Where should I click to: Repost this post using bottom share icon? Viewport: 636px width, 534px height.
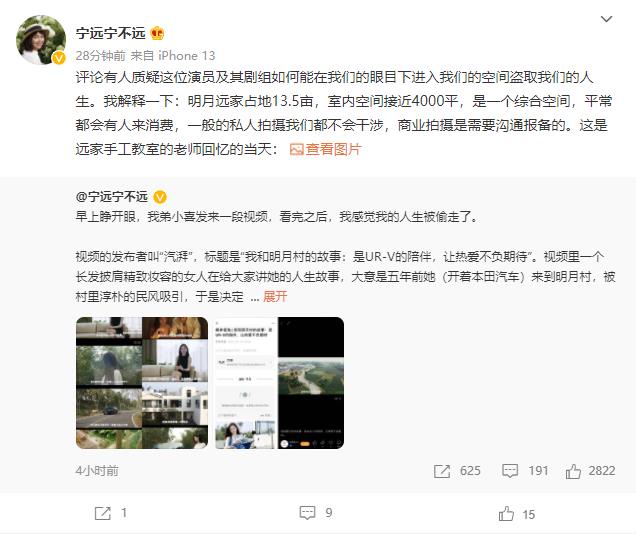(x=102, y=513)
